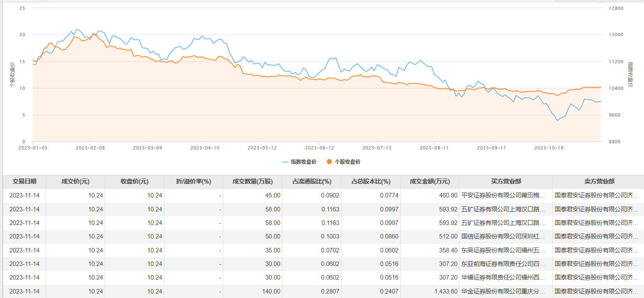
Task: Select the 华金证券股份有限公司重庆分 buyer cell
Action: (x=506, y=291)
